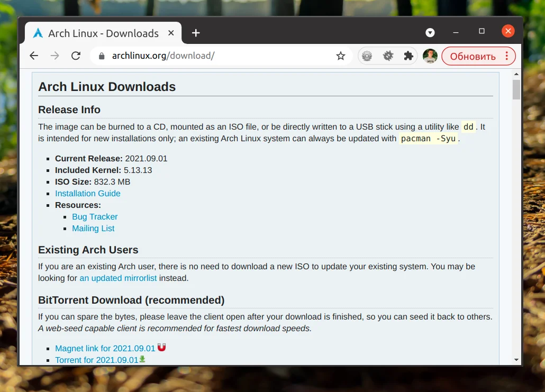This screenshot has height=392, width=545.
Task: Click the vertical scrollbar thumb
Action: coord(516,89)
